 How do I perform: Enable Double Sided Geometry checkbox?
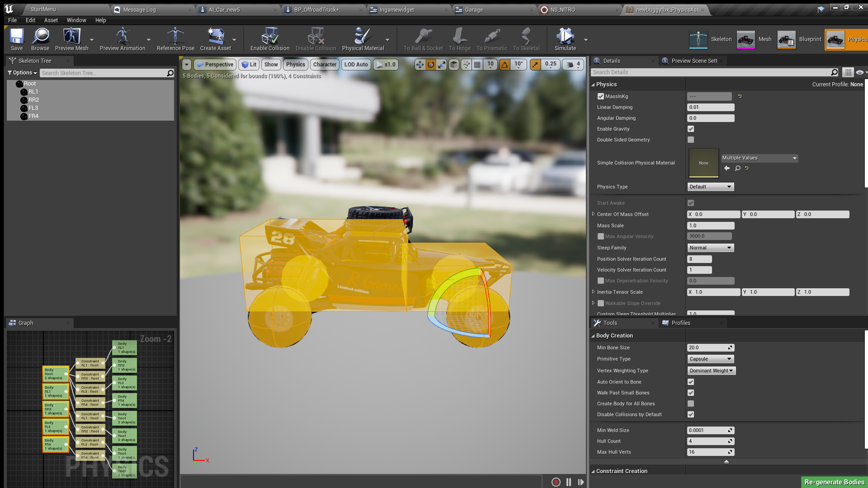click(x=691, y=140)
